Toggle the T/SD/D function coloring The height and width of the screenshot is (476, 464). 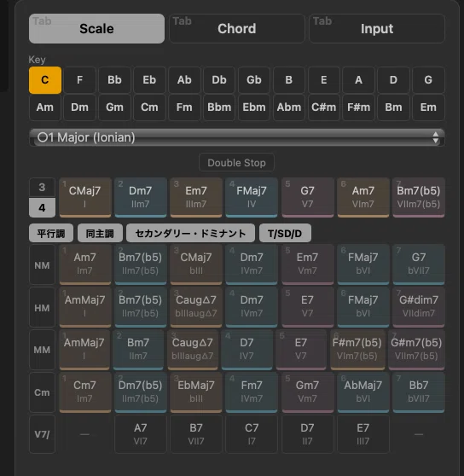tap(285, 233)
